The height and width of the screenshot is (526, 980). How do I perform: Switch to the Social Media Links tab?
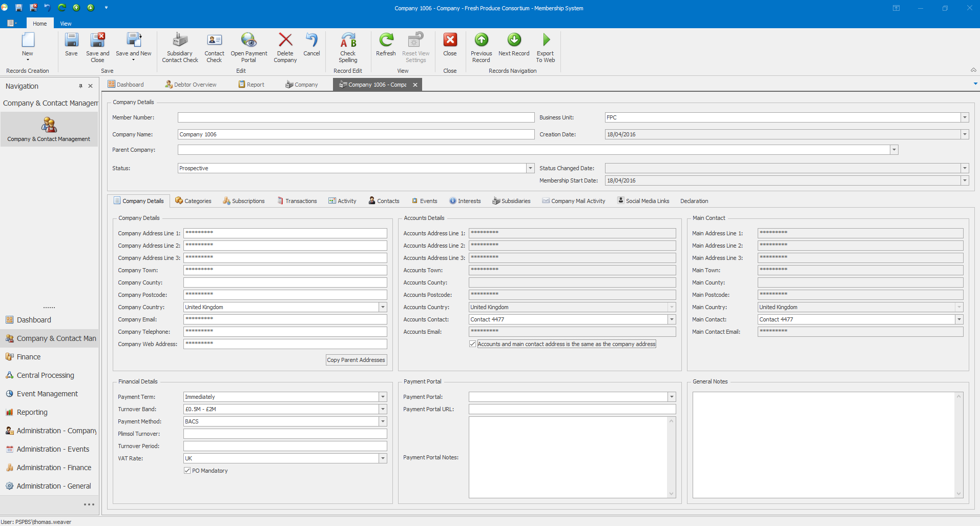tap(643, 201)
